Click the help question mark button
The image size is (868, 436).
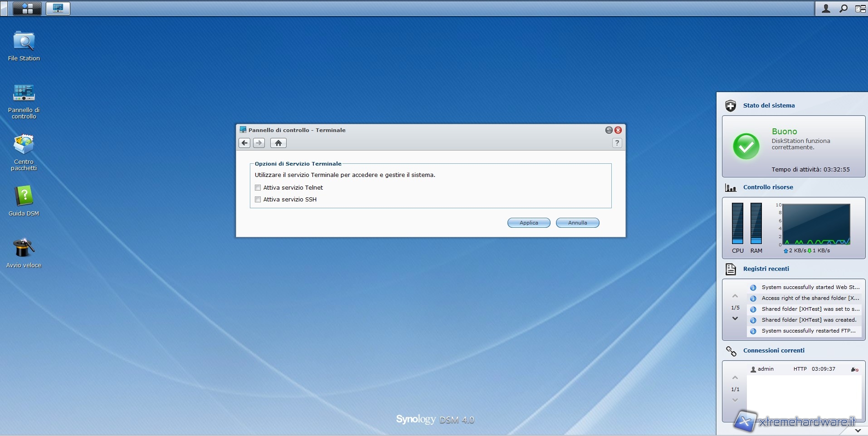(617, 143)
